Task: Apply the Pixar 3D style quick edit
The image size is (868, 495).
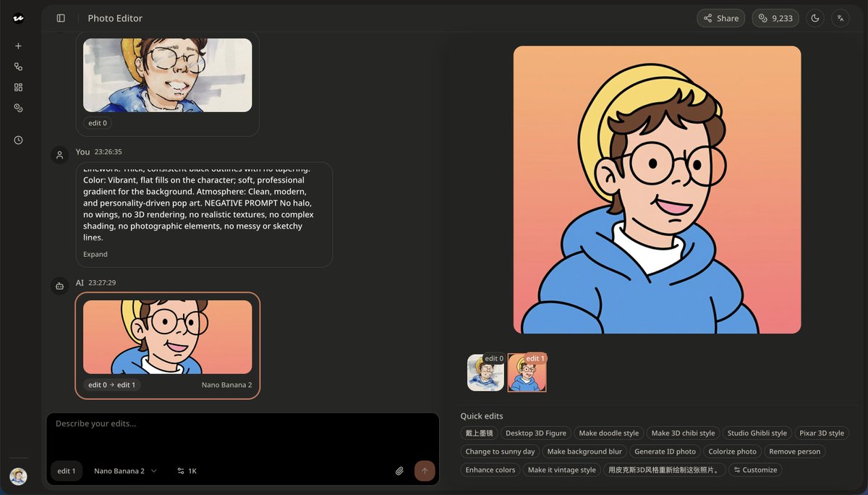Action: pyautogui.click(x=822, y=433)
